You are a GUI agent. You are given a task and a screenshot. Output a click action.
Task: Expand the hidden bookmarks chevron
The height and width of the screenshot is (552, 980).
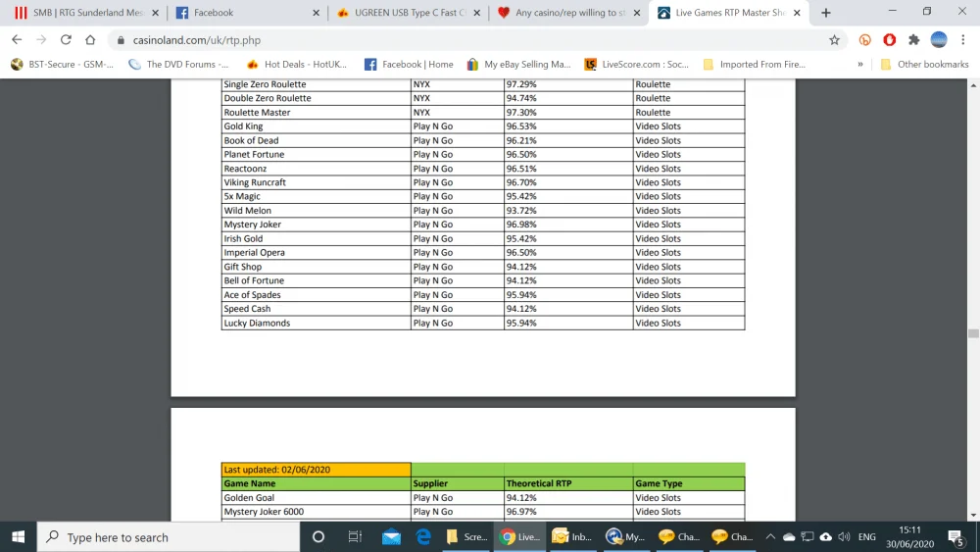click(x=860, y=65)
